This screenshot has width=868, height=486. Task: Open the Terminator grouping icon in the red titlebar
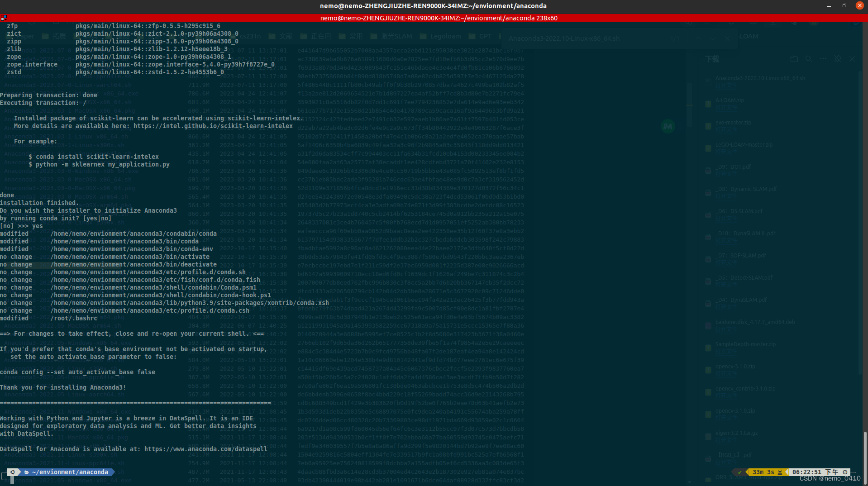coord(4,18)
